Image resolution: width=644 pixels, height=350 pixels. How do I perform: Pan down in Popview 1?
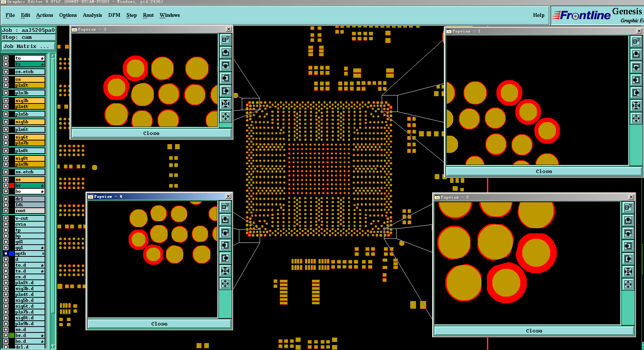tap(636, 67)
